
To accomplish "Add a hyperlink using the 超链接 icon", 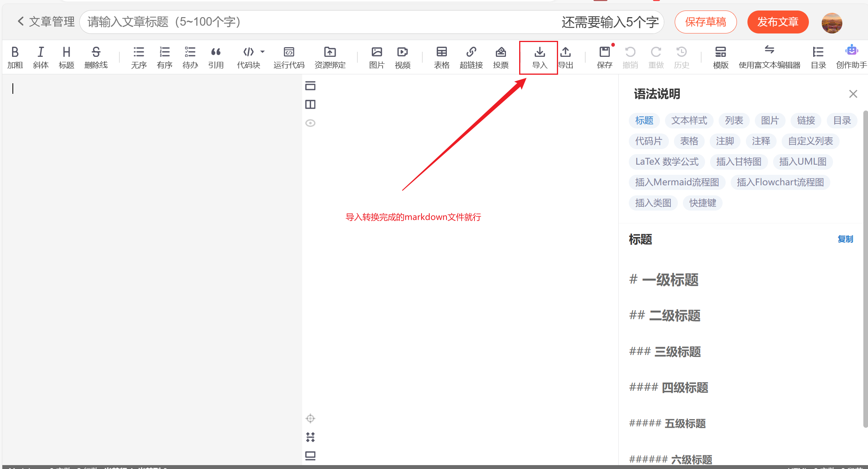I will (471, 57).
